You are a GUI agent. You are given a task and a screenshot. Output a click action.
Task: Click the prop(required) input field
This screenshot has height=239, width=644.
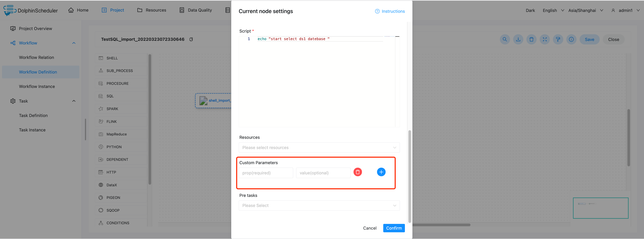coord(266,173)
